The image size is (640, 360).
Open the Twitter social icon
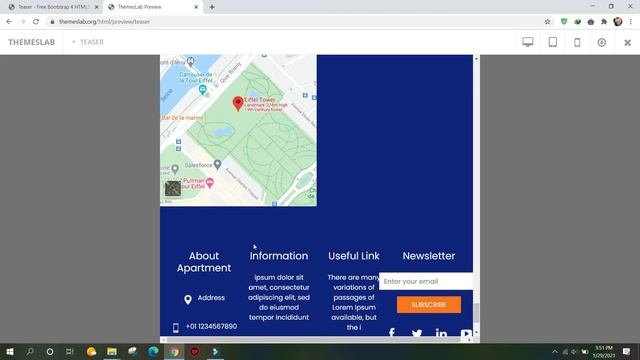417,333
